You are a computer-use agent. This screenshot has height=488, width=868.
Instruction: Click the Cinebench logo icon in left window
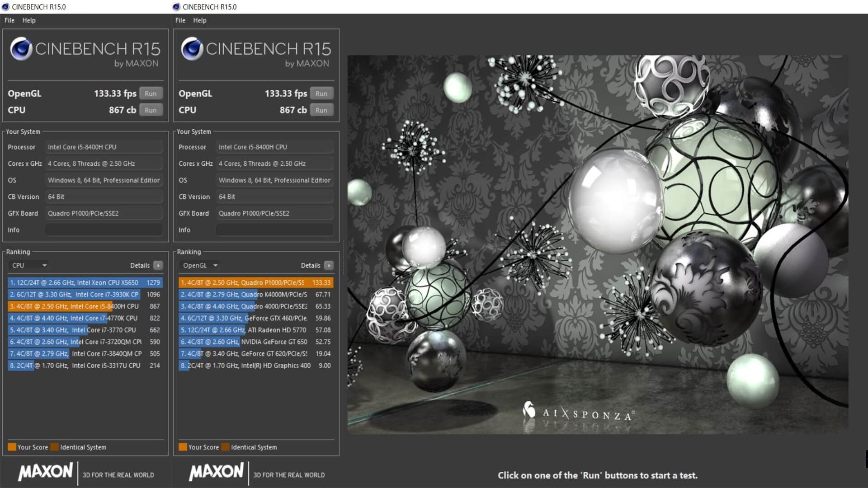click(21, 49)
